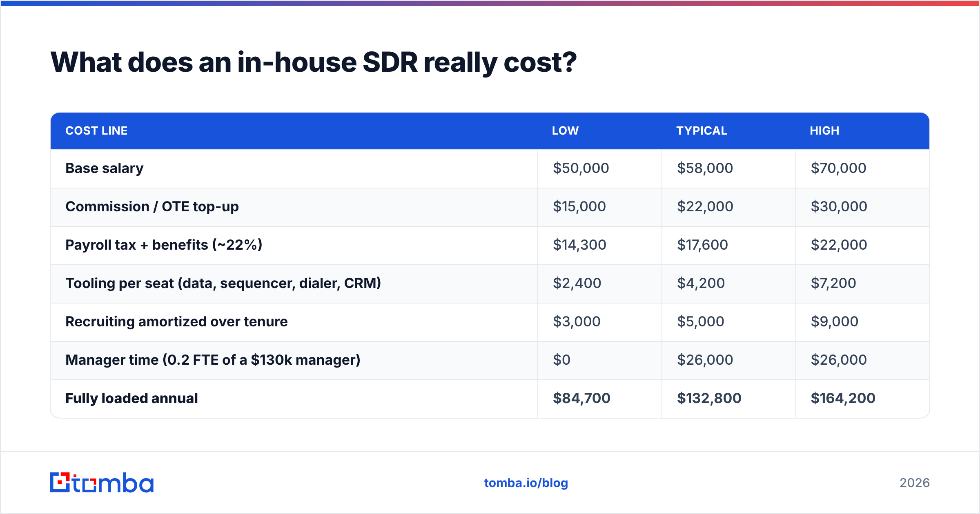The height and width of the screenshot is (514, 980).
Task: Click the Tomba logo
Action: [102, 483]
